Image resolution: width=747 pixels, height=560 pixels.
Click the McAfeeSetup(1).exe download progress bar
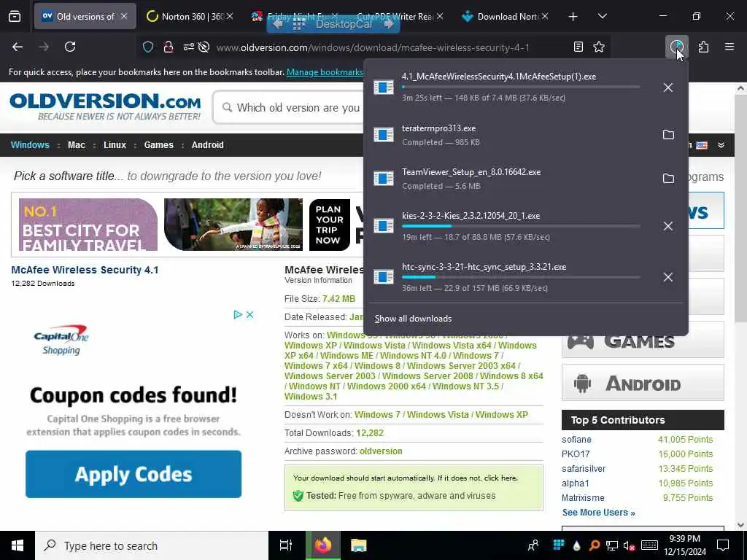521,87
